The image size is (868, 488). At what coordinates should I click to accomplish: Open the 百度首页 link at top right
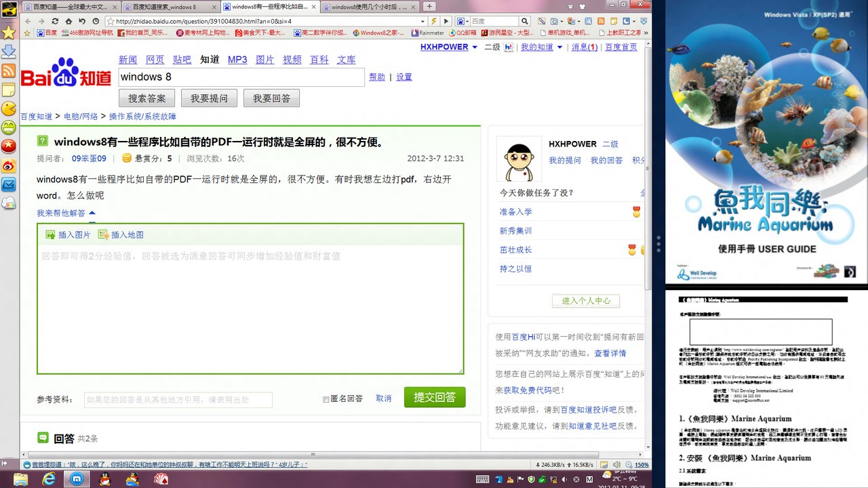tap(621, 47)
